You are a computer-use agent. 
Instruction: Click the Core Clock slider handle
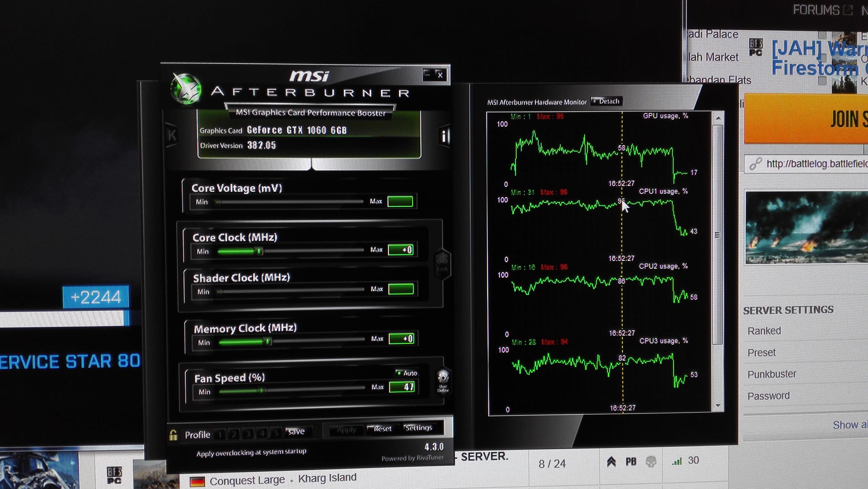tap(259, 251)
